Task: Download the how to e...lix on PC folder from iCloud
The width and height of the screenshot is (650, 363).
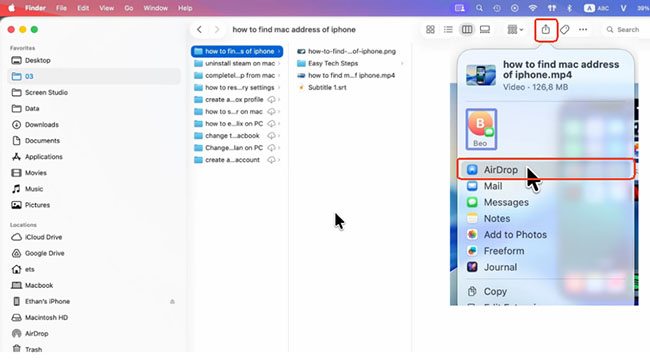Action: click(x=271, y=124)
